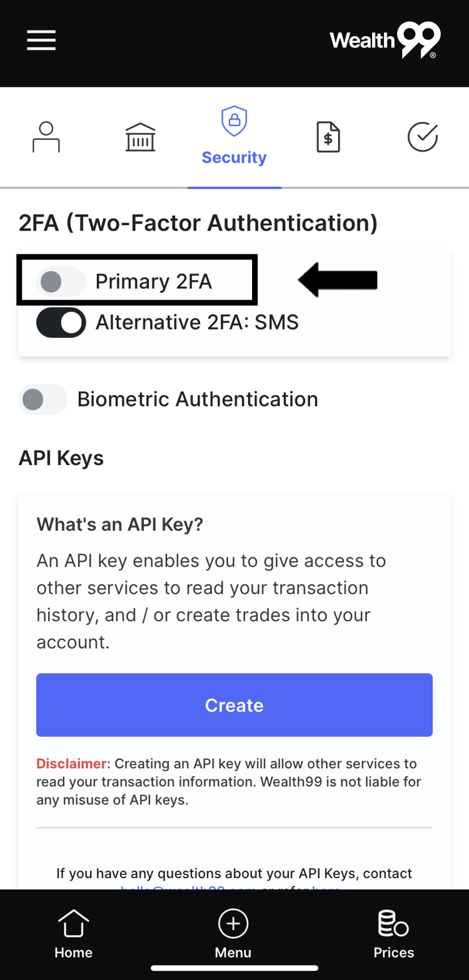Viewport: 469px width, 980px height.
Task: Click the Wealth99 logo
Action: [x=385, y=39]
